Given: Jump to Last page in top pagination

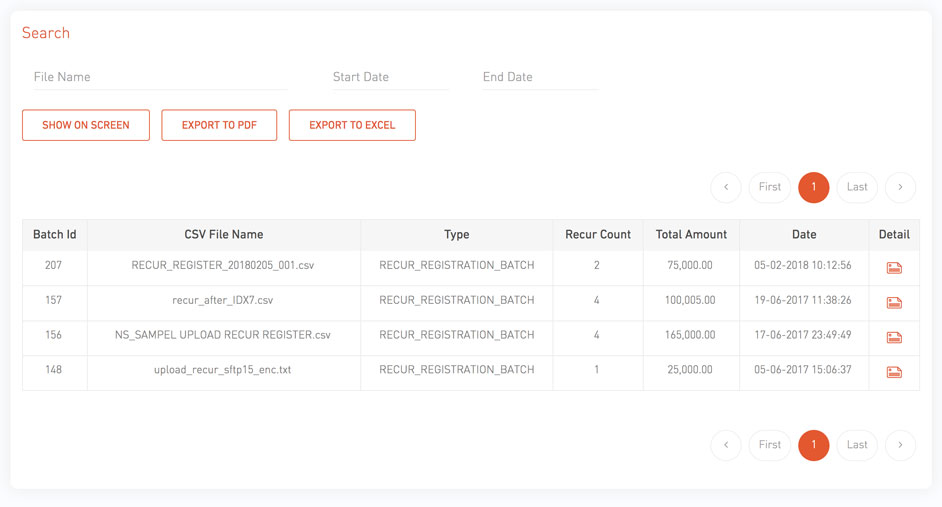Looking at the screenshot, I should [x=857, y=187].
